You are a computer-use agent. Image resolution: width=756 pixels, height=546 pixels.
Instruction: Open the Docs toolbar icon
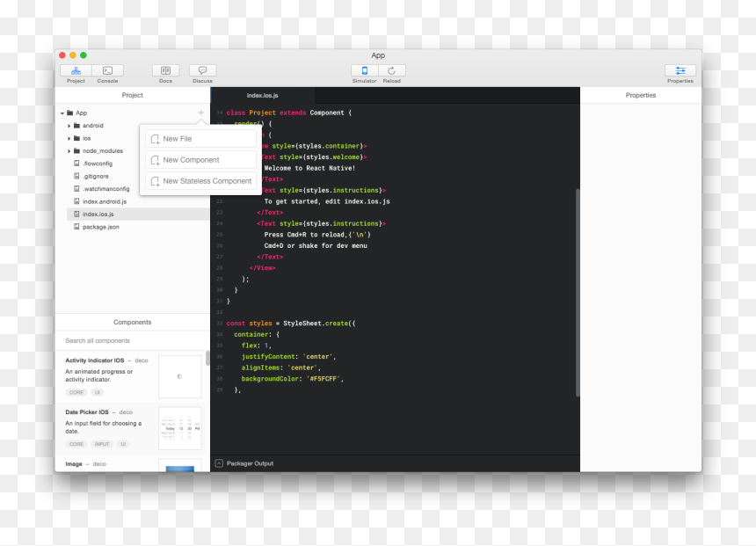pos(165,71)
